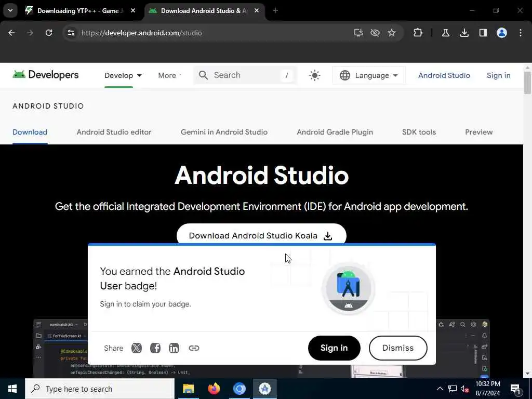Open Firefox from the taskbar
The height and width of the screenshot is (399, 532).
214,389
